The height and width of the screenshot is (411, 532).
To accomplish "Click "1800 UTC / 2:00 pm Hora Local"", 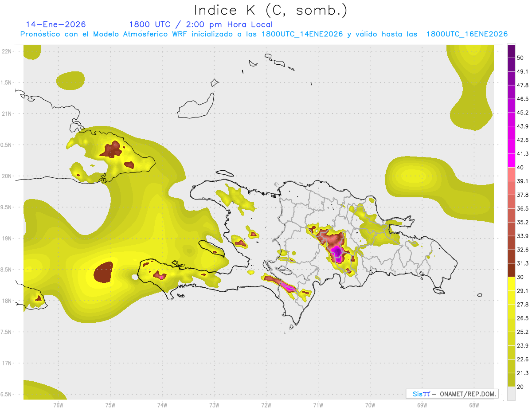I will tap(201, 24).
